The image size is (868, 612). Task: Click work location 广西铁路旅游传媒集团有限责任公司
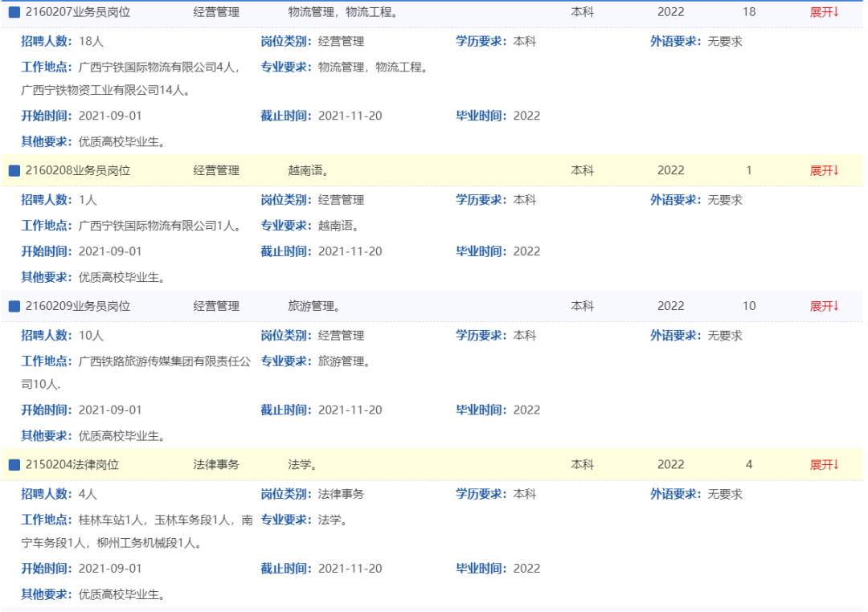pyautogui.click(x=165, y=361)
